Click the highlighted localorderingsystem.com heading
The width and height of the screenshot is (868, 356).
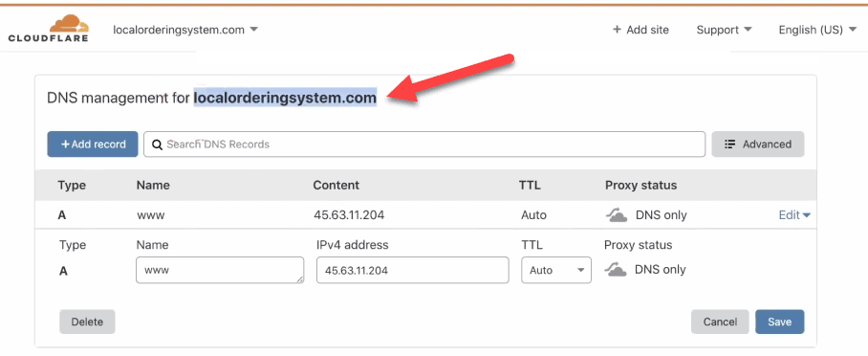point(285,99)
